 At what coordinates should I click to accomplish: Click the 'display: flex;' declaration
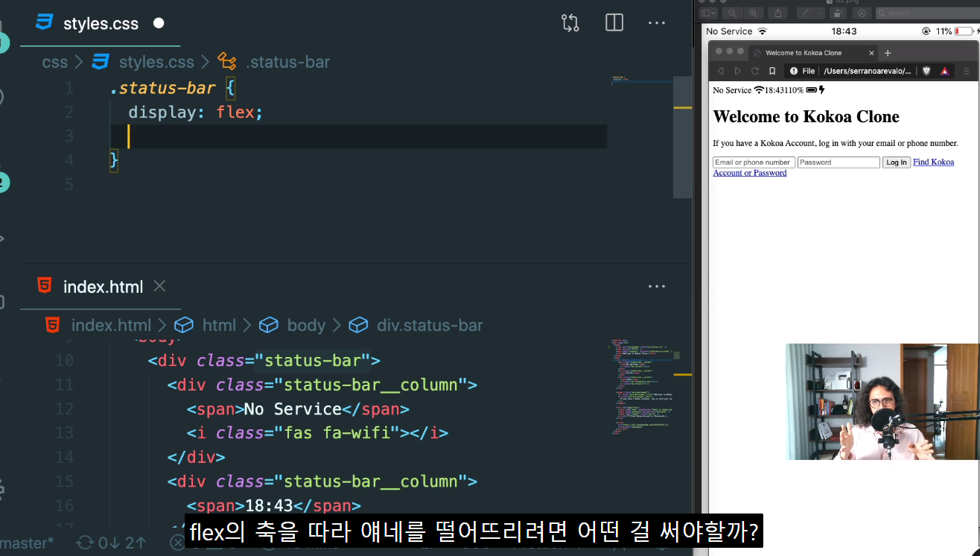[195, 113]
